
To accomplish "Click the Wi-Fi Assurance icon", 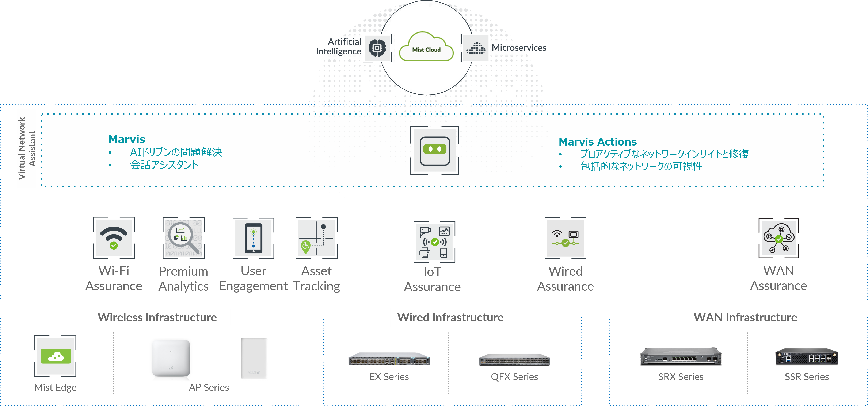I will [114, 238].
